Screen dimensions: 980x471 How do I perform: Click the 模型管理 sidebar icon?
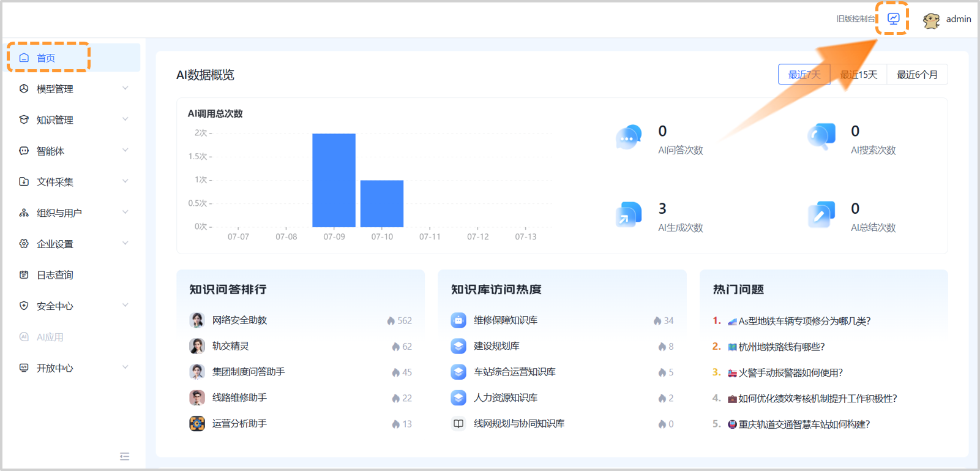24,89
